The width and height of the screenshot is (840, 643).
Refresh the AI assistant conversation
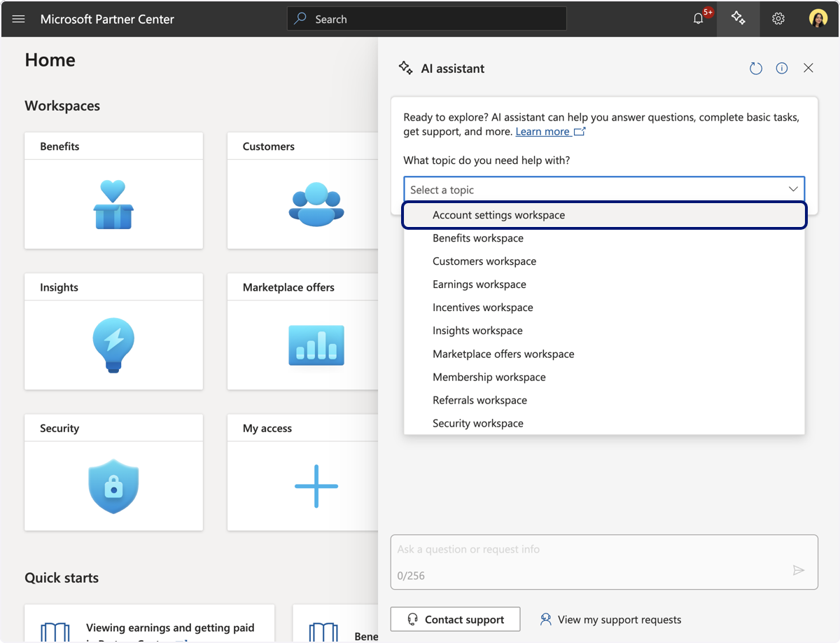756,68
